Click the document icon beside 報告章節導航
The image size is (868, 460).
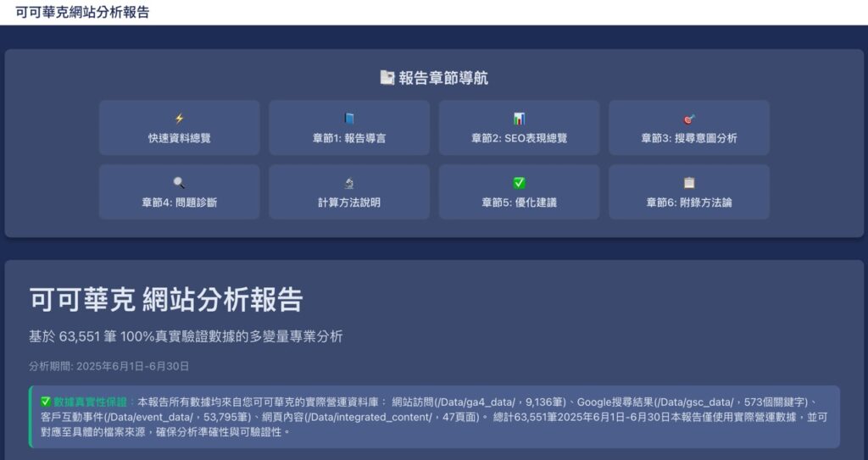(387, 78)
